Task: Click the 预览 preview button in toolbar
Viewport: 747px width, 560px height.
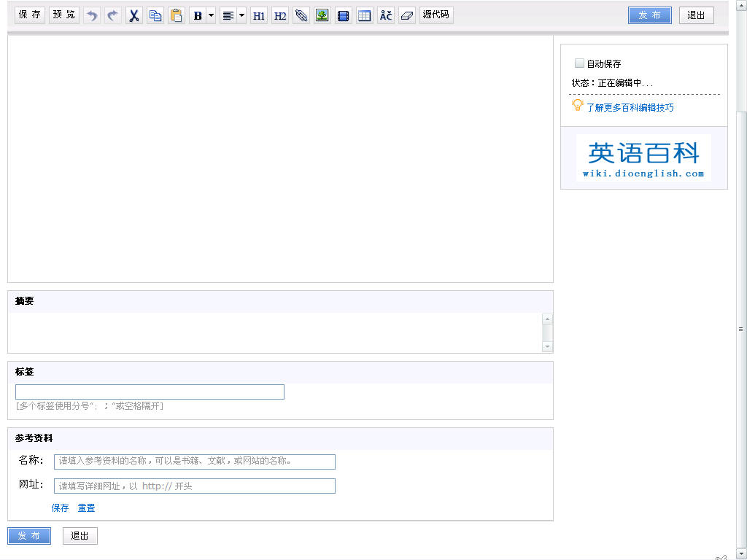Action: coord(64,15)
